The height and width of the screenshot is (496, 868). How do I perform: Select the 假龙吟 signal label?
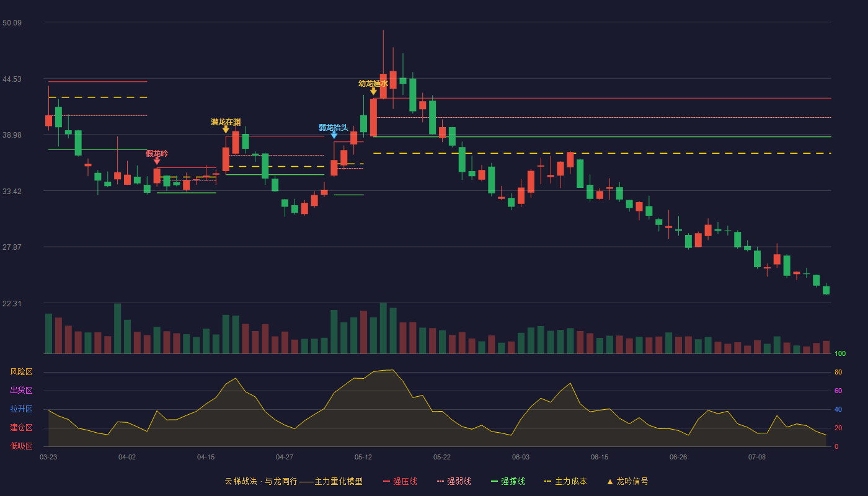(157, 153)
